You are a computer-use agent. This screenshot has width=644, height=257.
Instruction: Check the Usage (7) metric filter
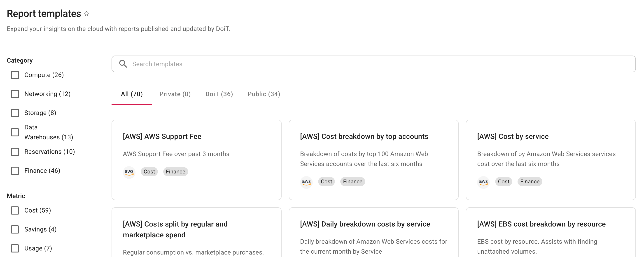tap(15, 248)
